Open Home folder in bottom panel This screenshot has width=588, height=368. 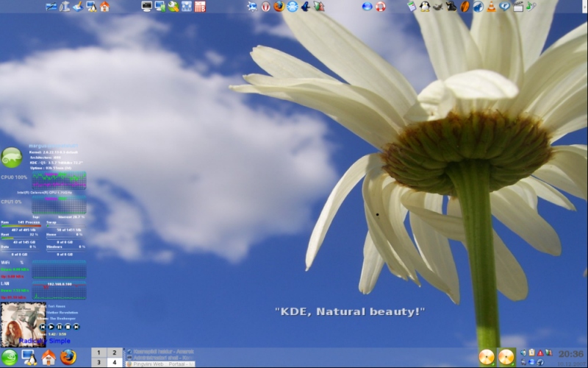click(49, 357)
